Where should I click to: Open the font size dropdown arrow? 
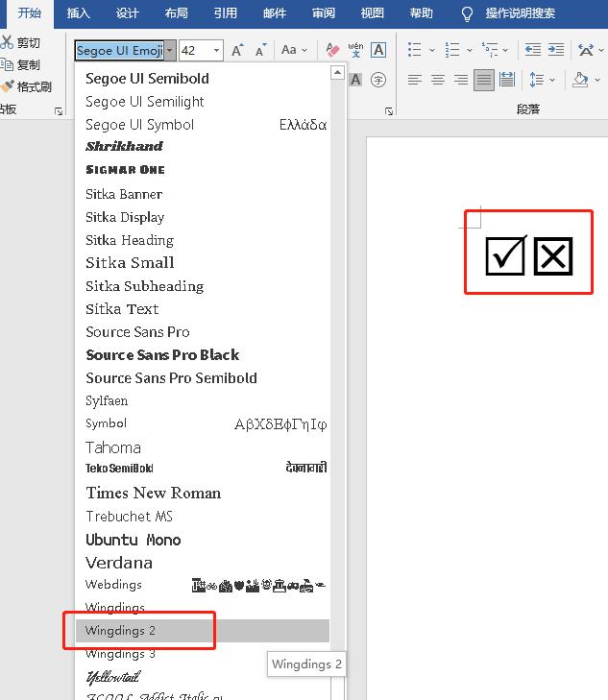(216, 51)
